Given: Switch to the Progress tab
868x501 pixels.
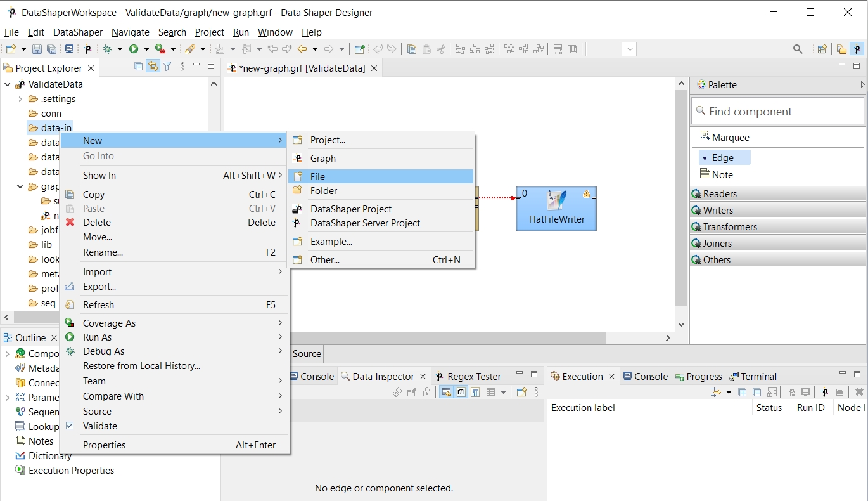Looking at the screenshot, I should [698, 376].
